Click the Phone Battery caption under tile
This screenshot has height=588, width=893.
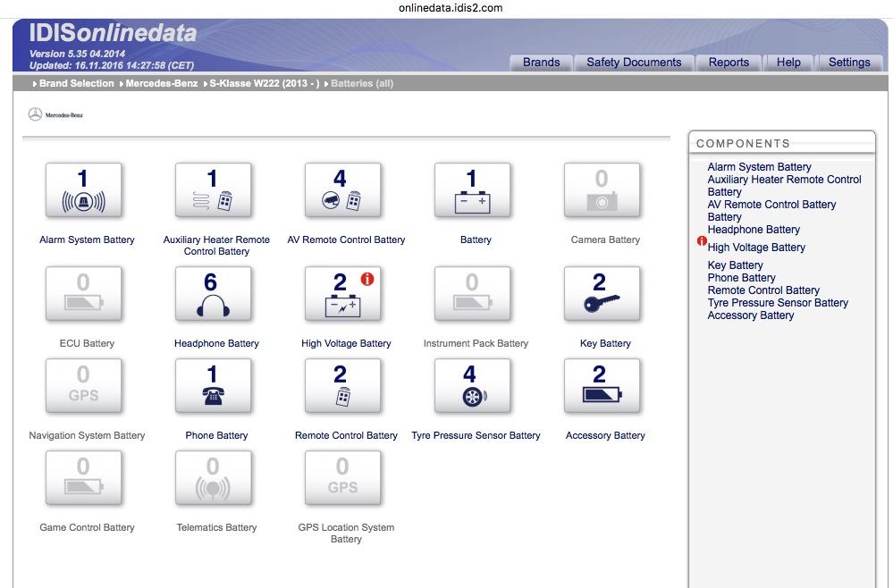tap(216, 435)
